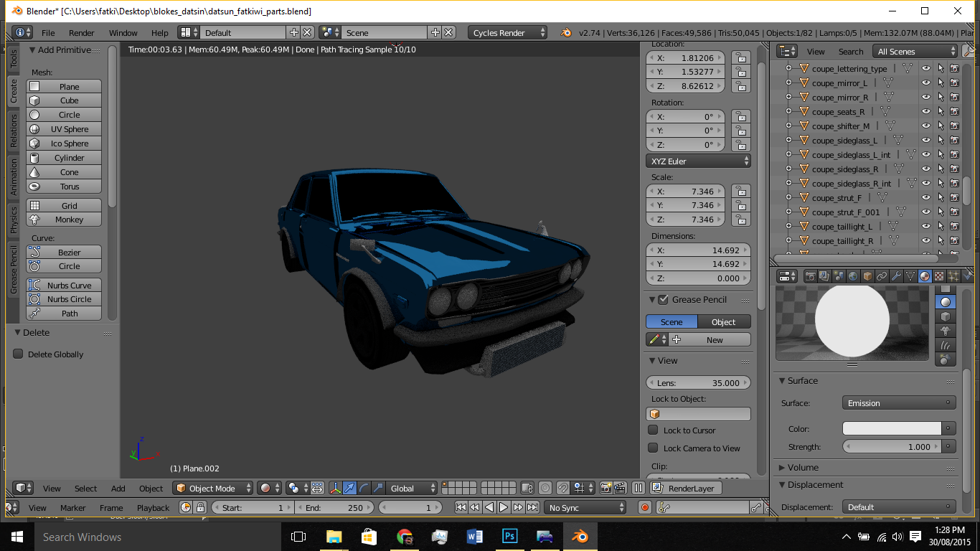The width and height of the screenshot is (980, 551).
Task: Hide coupe_mirror_L using its eye icon
Action: [x=925, y=83]
